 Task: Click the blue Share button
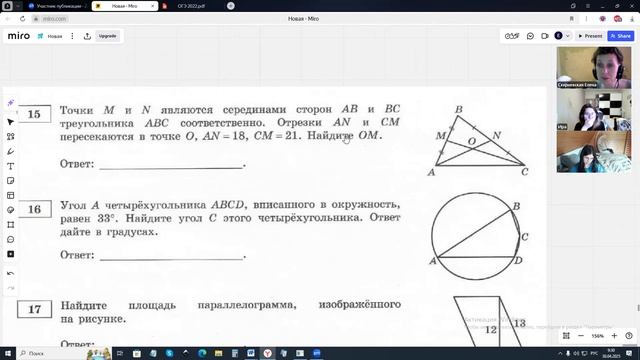620,36
